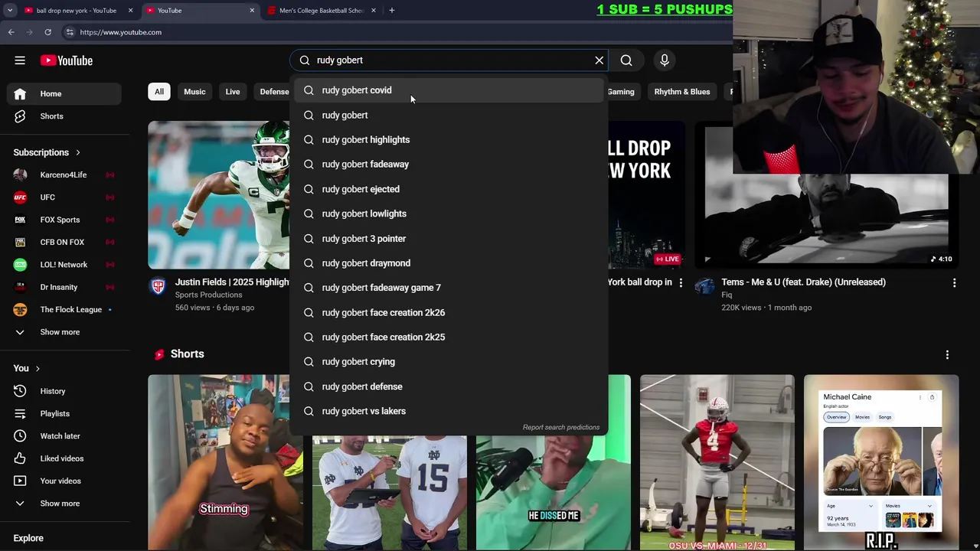Open the YouTube hamburger guide menu

pos(20,60)
